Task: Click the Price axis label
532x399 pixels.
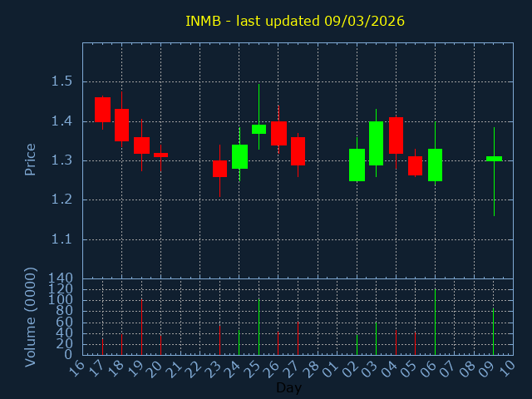Action: pos(31,159)
